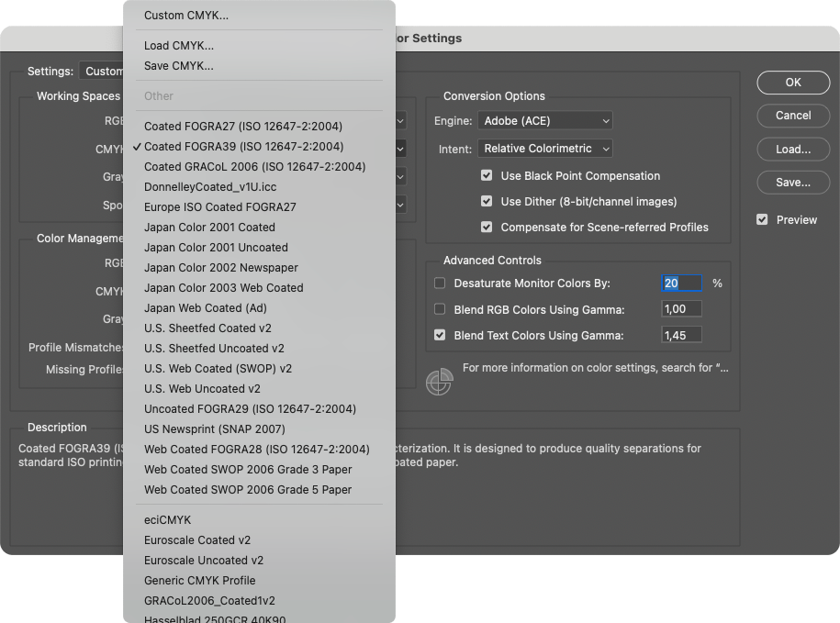Select eciCMYK profile
Screen dimensions: 840x623
coord(167,520)
